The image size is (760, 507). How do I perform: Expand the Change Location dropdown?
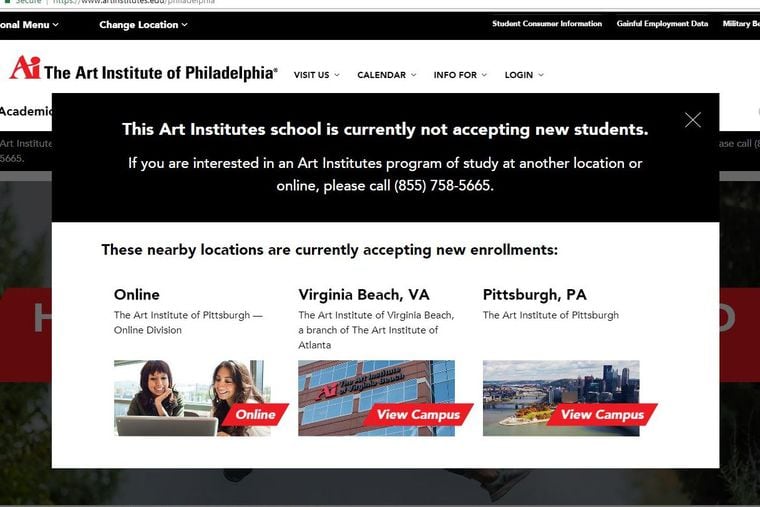pyautogui.click(x=143, y=25)
